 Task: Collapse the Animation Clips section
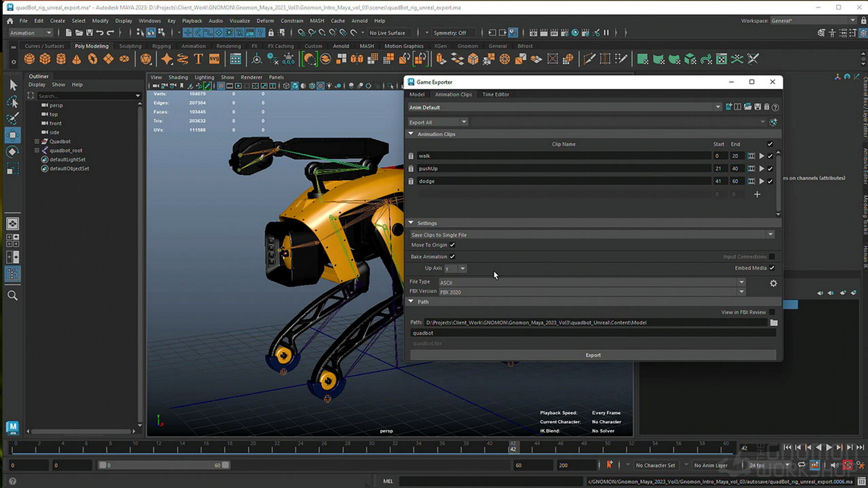pos(412,134)
